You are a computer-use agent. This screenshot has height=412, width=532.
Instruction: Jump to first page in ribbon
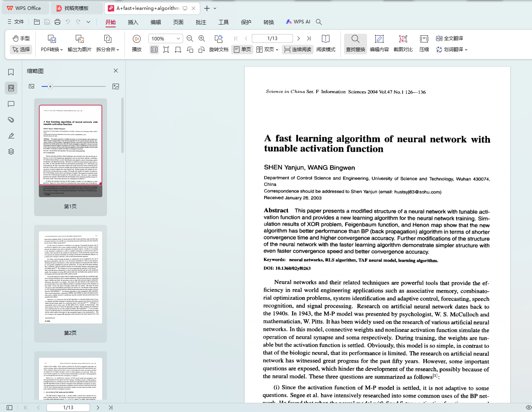tap(236, 38)
